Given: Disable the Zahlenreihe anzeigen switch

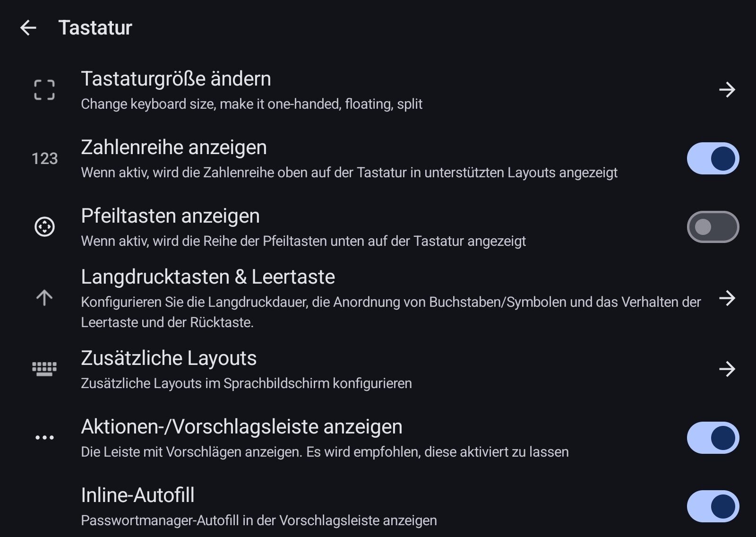Looking at the screenshot, I should click(x=713, y=158).
